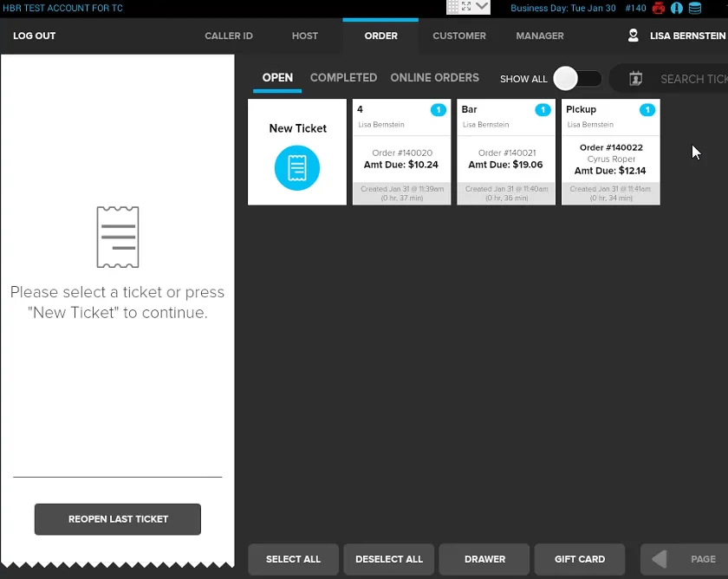
Task: Open the Manager tab
Action: pos(540,36)
